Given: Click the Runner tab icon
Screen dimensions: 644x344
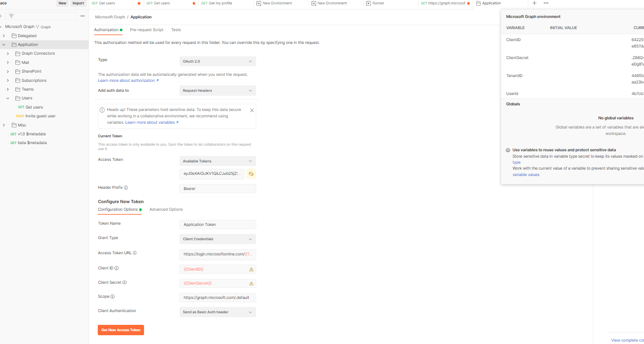Looking at the screenshot, I should tap(368, 3).
